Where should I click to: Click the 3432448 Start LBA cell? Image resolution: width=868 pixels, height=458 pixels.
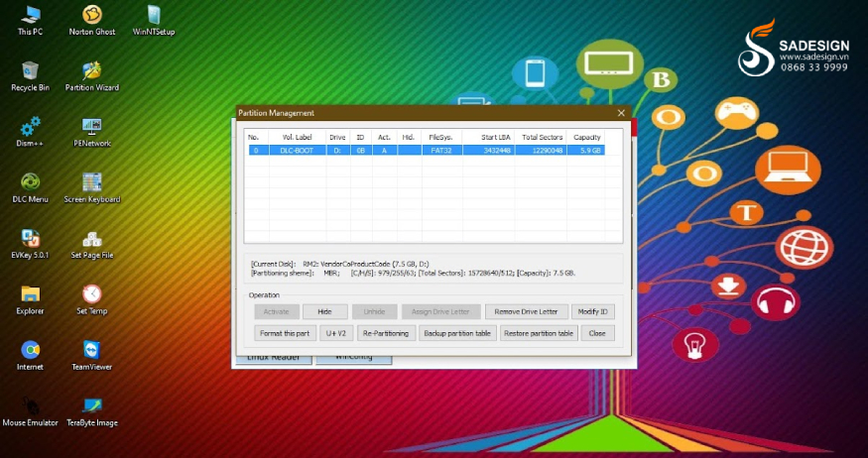(489, 151)
